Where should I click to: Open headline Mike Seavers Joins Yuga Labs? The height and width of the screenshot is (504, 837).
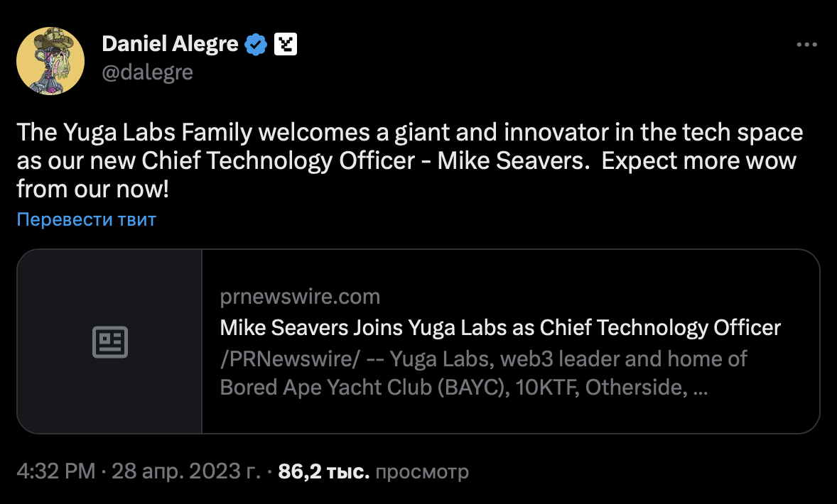tap(499, 327)
